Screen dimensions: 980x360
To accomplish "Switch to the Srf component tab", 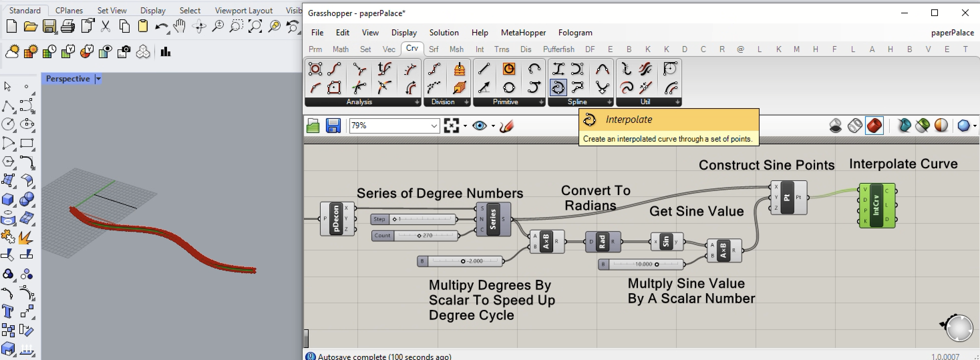I will pos(433,49).
